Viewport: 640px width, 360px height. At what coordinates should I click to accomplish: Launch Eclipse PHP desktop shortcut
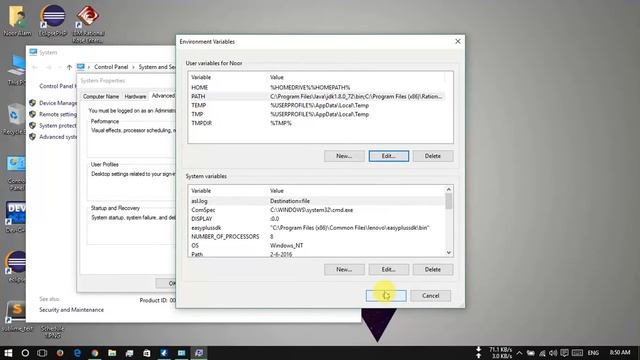tap(53, 21)
